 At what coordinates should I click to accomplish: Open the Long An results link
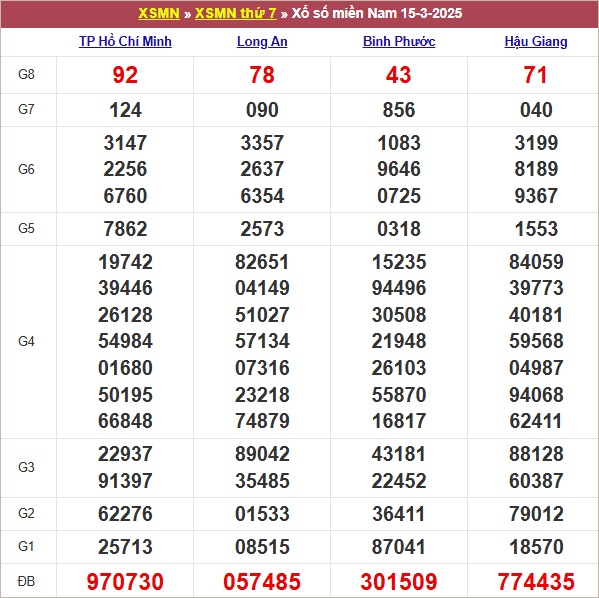coord(262,41)
